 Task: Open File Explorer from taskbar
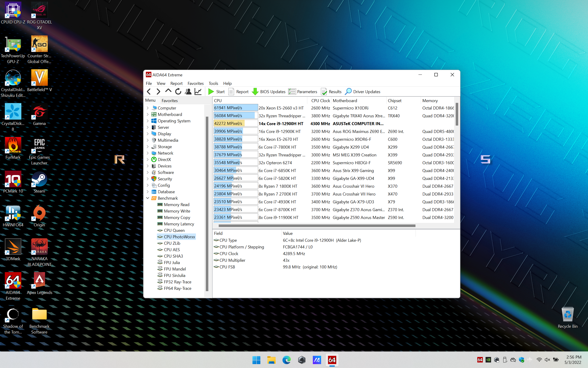(x=271, y=360)
